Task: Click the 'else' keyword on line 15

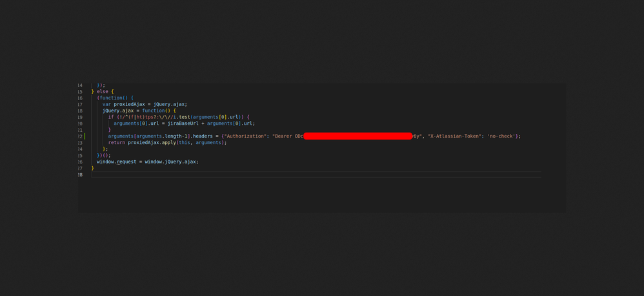Action: (102, 92)
